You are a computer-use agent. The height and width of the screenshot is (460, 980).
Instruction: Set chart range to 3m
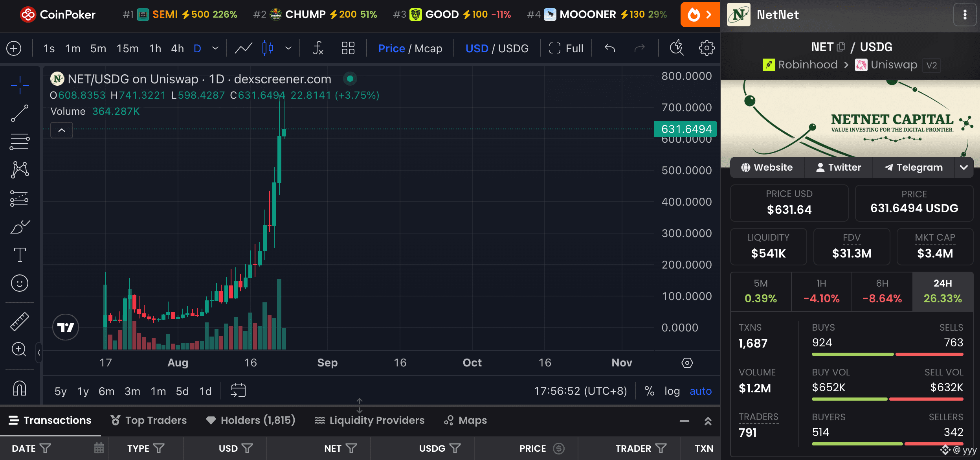point(132,391)
